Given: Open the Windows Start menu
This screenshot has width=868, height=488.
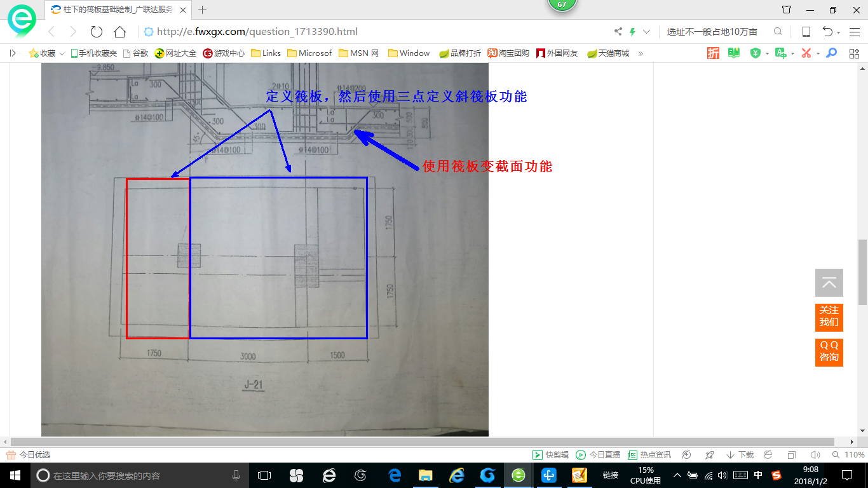Looking at the screenshot, I should 15,475.
